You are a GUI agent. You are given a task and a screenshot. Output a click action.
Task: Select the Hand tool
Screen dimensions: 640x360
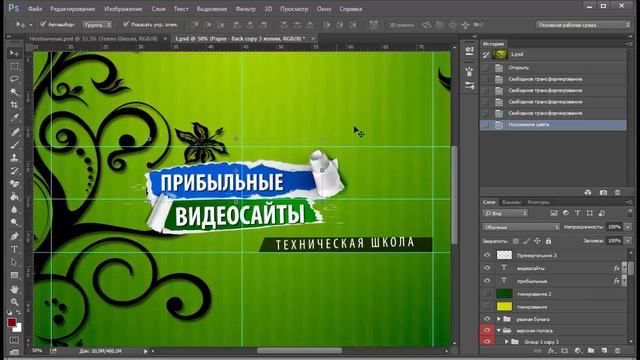14,289
